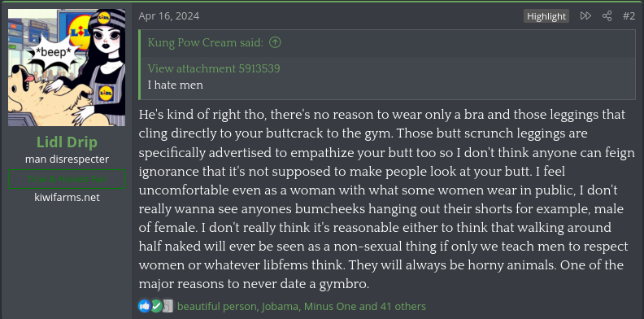Screen dimensions: 644x319
Task: Show the 41 others reactions list
Action: click(403, 306)
